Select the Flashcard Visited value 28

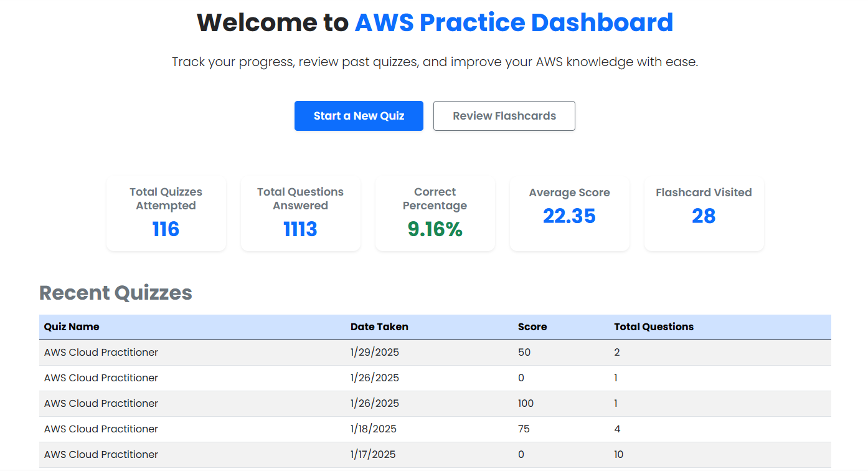click(704, 216)
